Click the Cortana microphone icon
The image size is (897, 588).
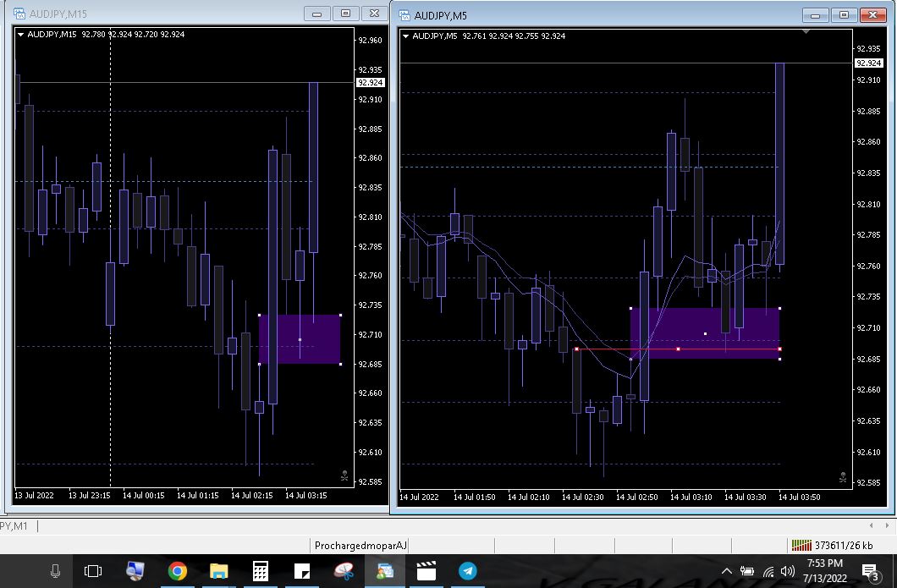(x=55, y=571)
